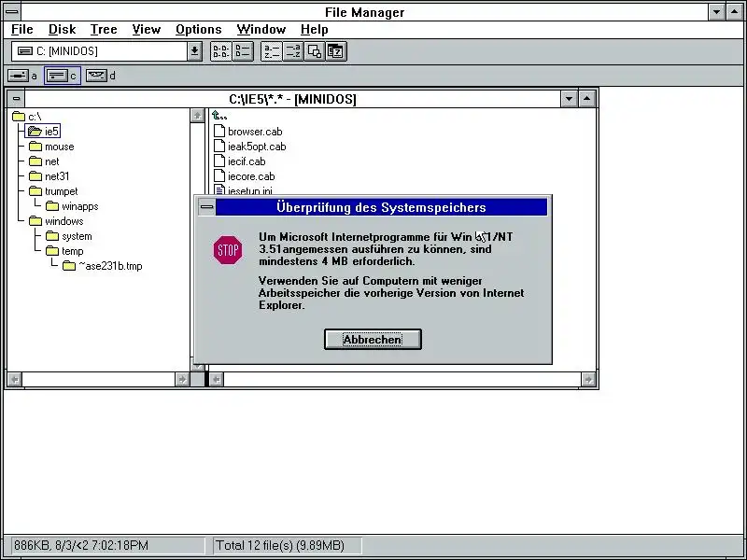Select floppy drive a icon

tap(18, 76)
